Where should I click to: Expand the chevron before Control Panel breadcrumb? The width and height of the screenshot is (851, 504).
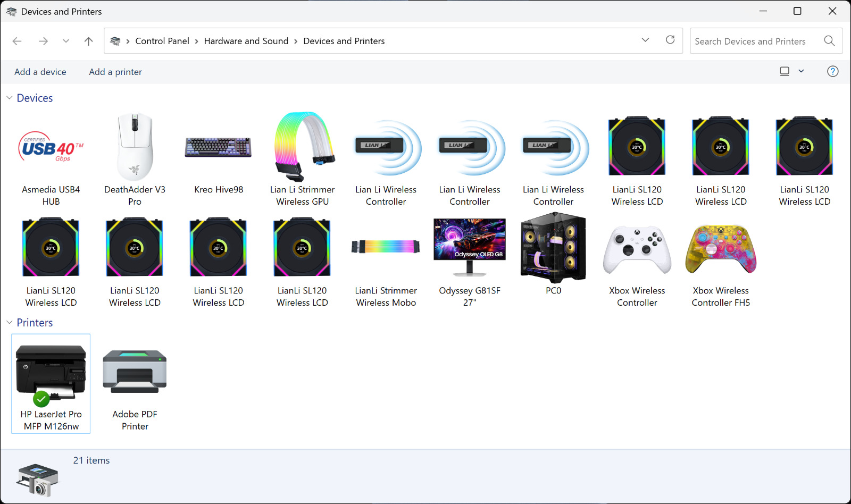pyautogui.click(x=128, y=41)
